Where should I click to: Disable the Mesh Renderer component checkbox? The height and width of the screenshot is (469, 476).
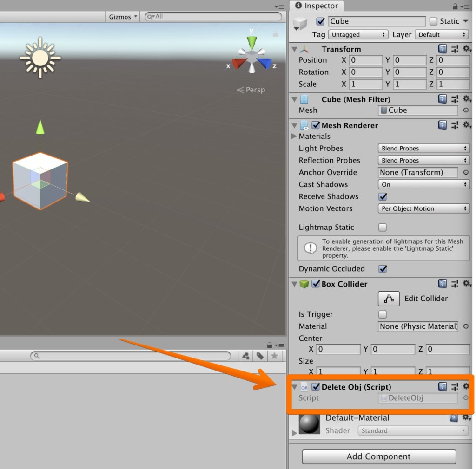point(317,125)
